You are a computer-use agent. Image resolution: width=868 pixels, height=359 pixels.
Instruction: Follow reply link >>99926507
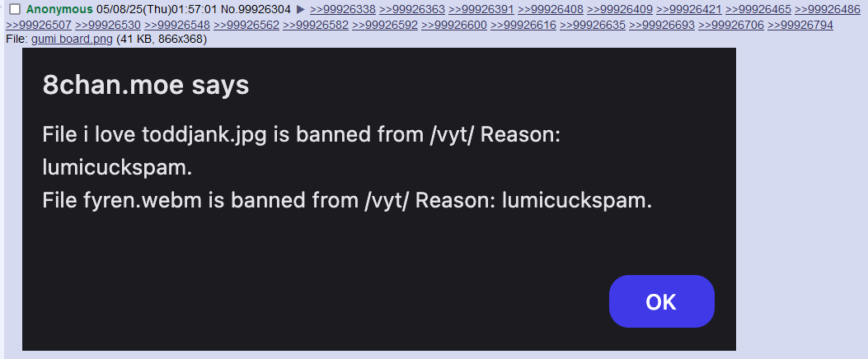coord(38,25)
